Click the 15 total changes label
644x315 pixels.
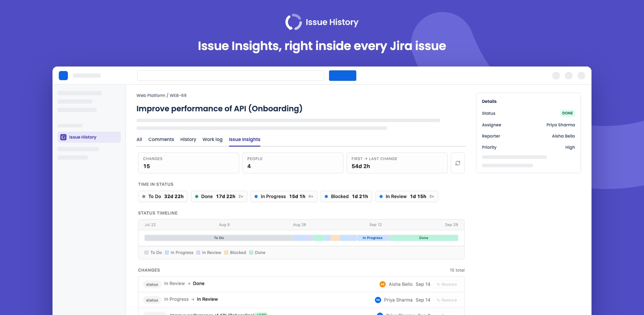click(x=457, y=270)
